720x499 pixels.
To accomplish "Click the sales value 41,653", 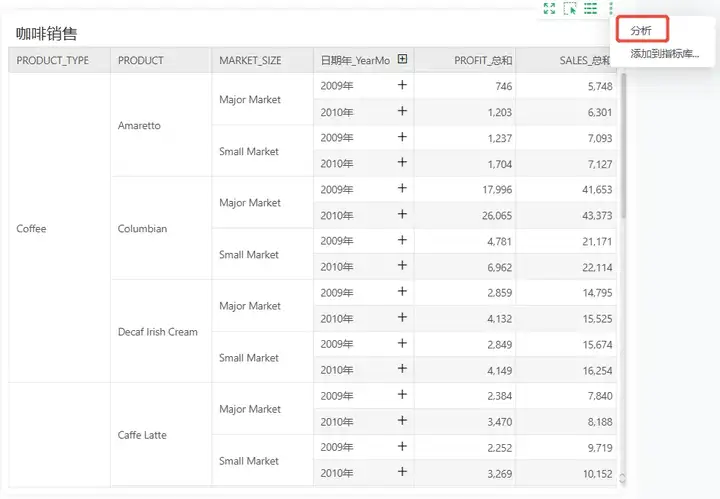I will click(x=597, y=190).
